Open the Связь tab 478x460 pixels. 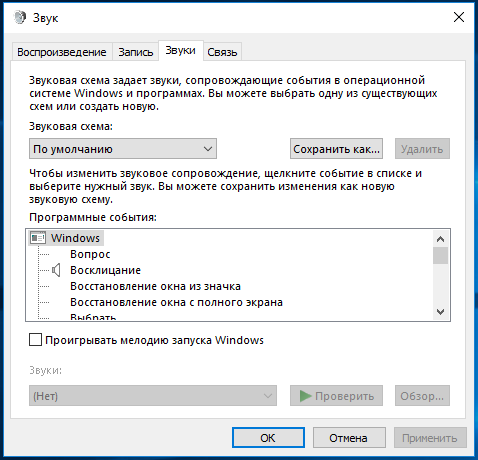[222, 52]
